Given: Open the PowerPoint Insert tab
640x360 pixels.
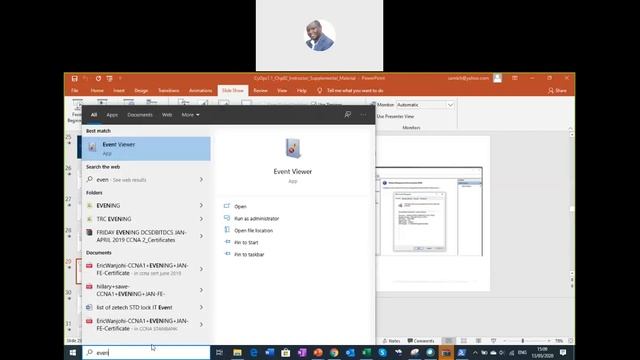Looking at the screenshot, I should (119, 91).
